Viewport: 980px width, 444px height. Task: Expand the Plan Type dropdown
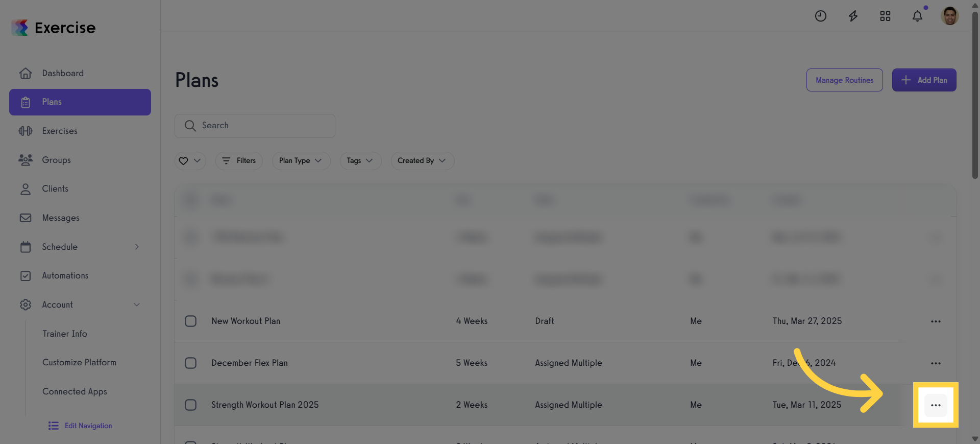click(301, 160)
